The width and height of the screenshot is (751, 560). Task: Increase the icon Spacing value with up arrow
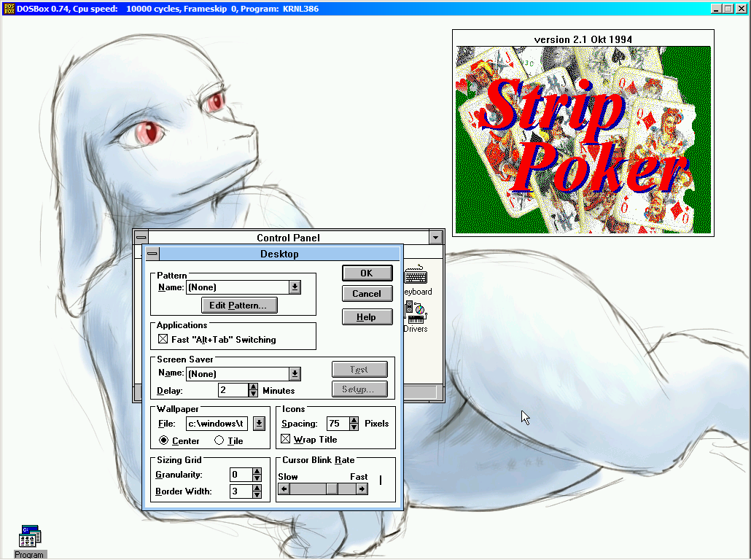click(354, 420)
